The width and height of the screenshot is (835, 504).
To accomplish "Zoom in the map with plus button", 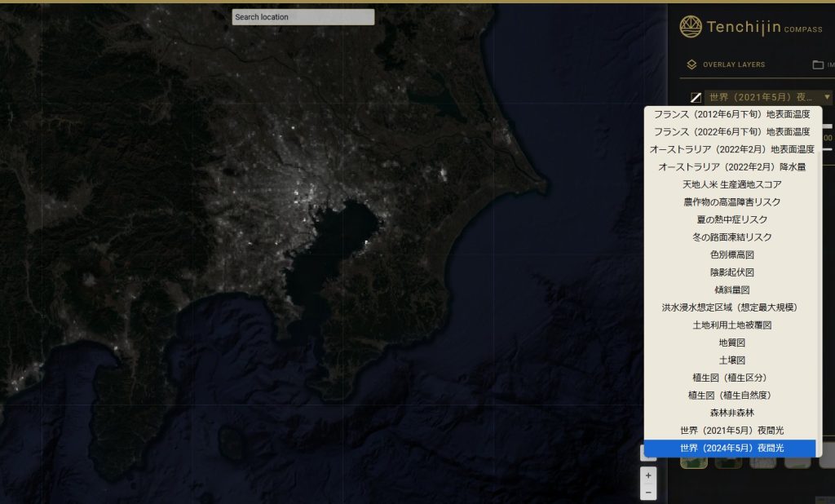I will (648, 475).
